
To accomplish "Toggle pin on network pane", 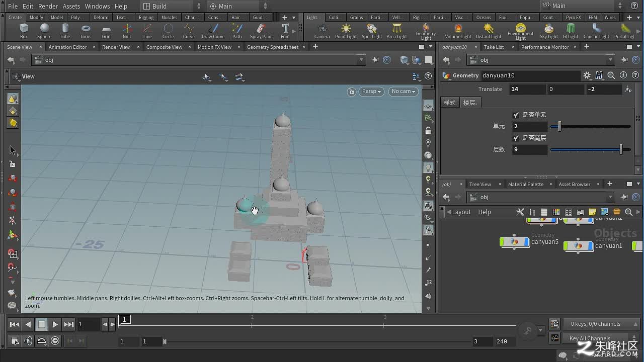I will coord(624,197).
